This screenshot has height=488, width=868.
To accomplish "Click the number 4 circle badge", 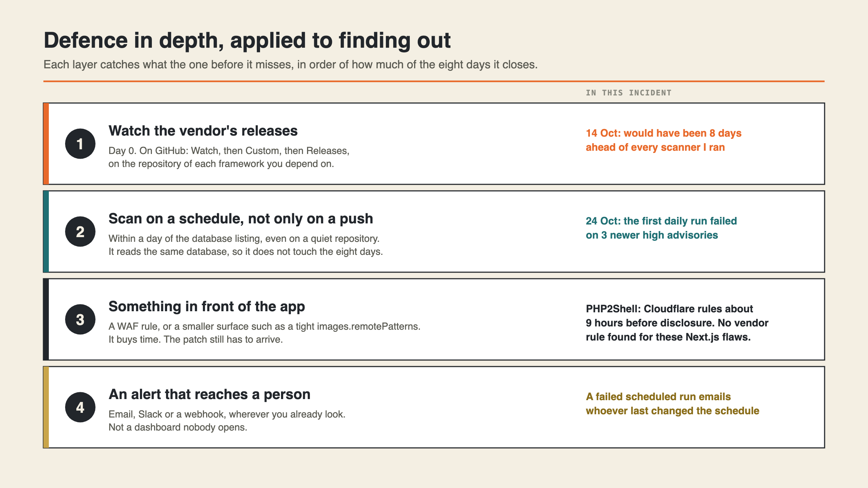I will pos(80,407).
